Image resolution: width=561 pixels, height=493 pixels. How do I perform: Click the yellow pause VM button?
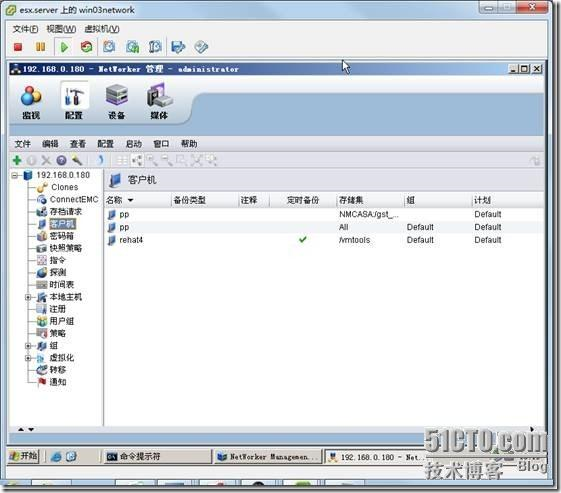(40, 47)
